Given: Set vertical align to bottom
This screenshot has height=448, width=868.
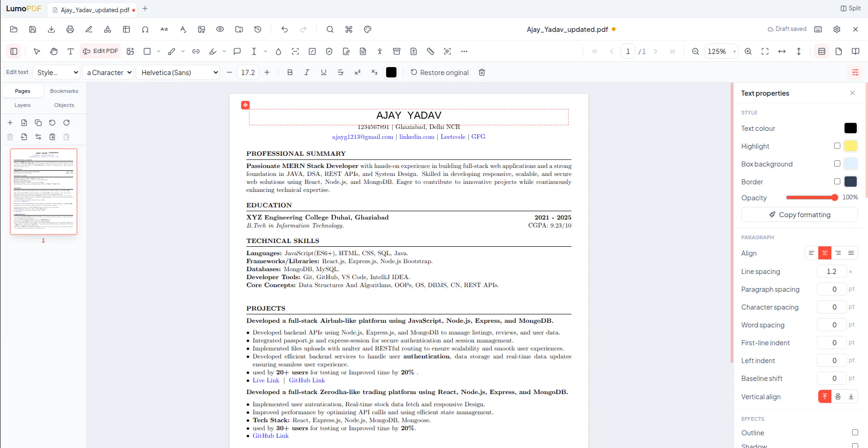Looking at the screenshot, I should click(851, 397).
